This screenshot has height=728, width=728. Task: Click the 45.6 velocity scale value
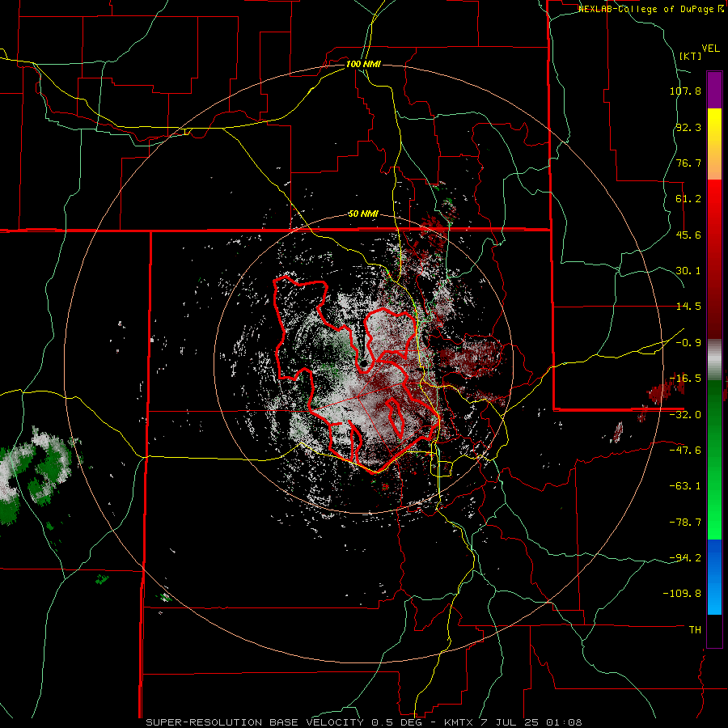coord(688,235)
